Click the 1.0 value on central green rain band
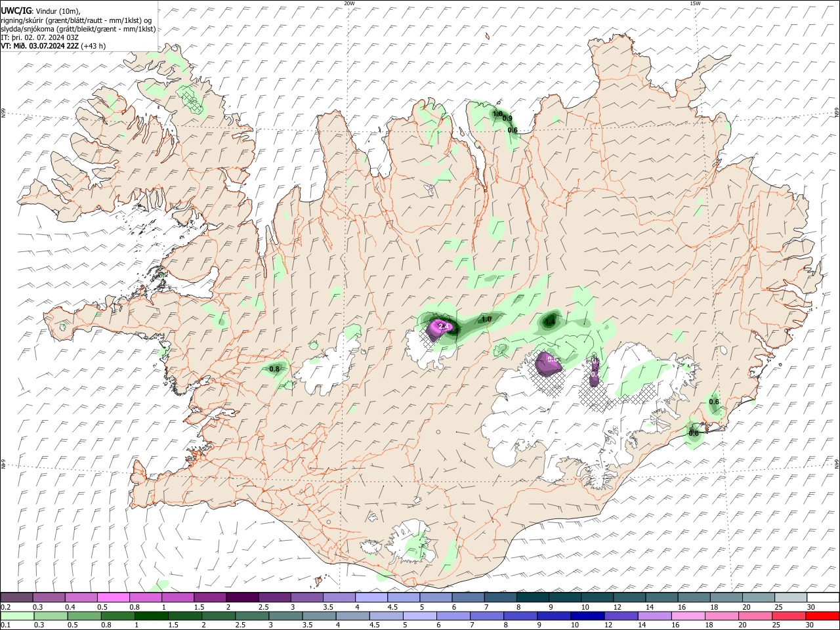The image size is (840, 630). pos(486,319)
